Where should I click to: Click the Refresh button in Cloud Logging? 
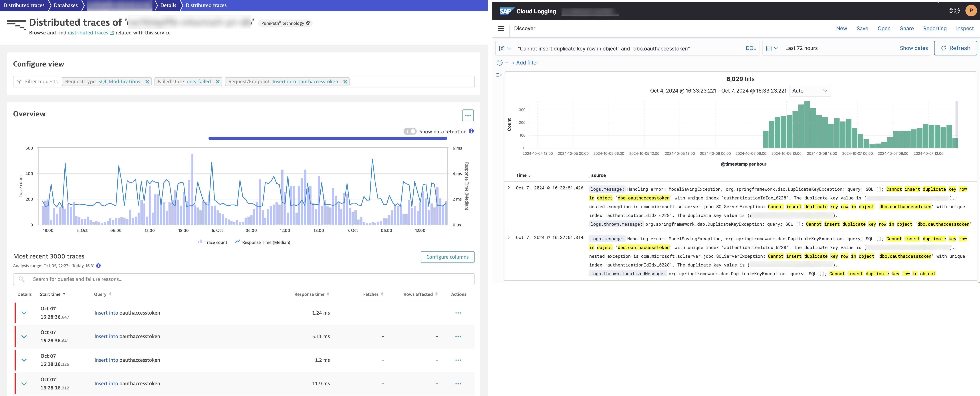tap(955, 48)
